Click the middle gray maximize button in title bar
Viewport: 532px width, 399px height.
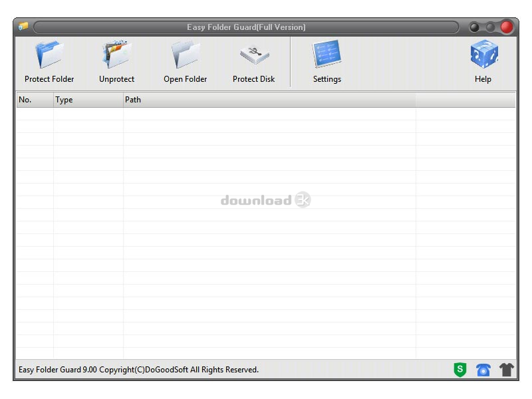point(490,27)
